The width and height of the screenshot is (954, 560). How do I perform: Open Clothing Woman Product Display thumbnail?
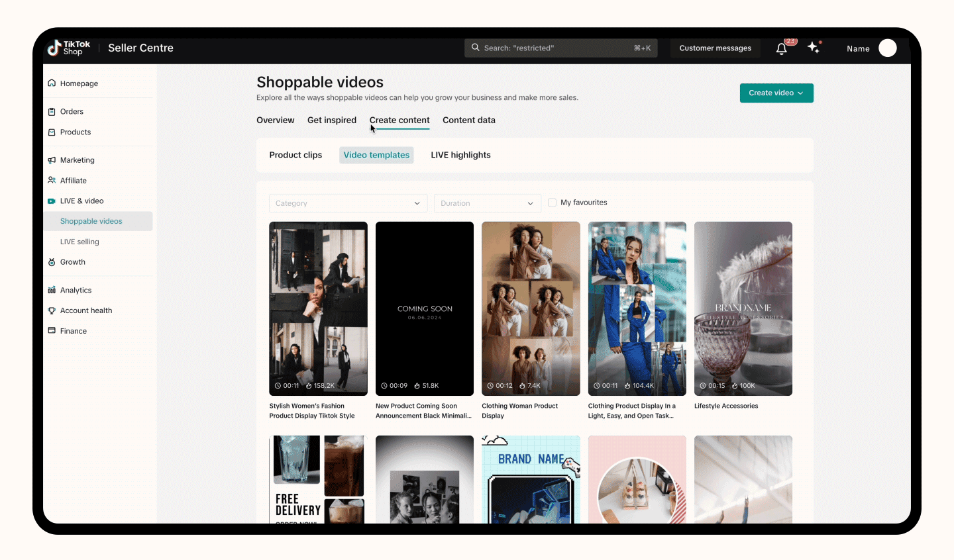pyautogui.click(x=531, y=308)
